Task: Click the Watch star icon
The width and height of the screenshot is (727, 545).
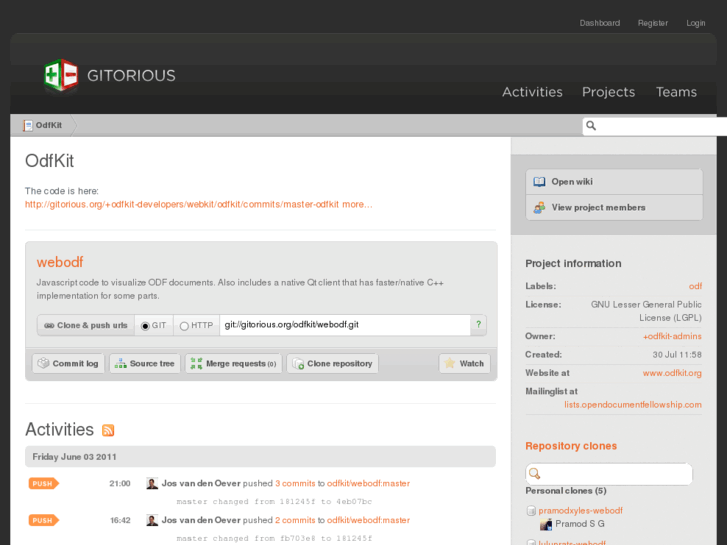Action: coord(450,363)
